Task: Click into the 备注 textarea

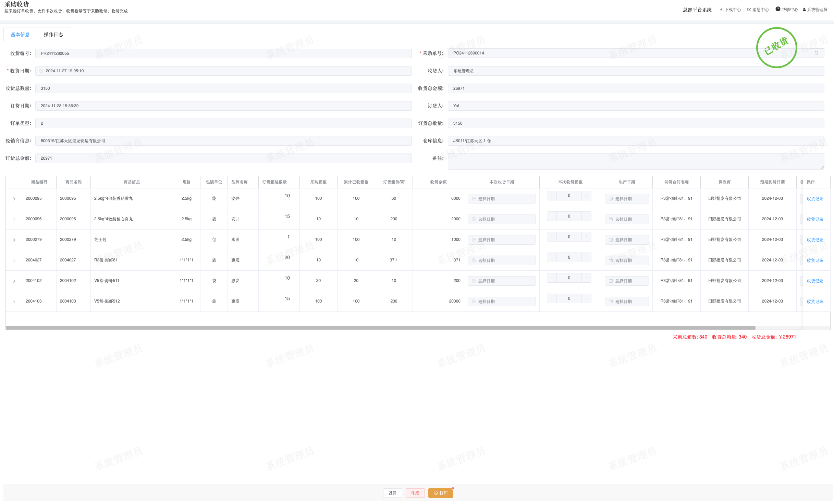Action: tap(636, 161)
